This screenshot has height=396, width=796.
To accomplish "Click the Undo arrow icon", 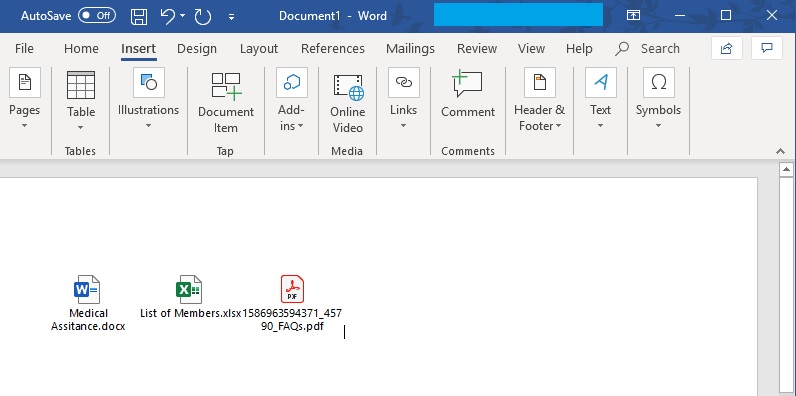I will pyautogui.click(x=168, y=16).
